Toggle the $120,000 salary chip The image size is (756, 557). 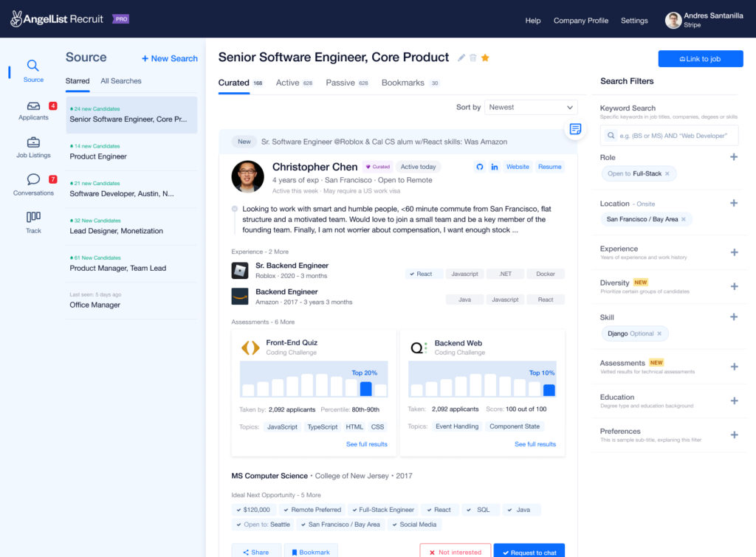[252, 510]
